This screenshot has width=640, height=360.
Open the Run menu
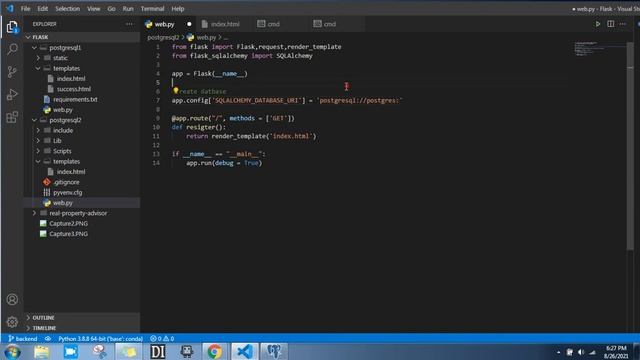[128, 9]
